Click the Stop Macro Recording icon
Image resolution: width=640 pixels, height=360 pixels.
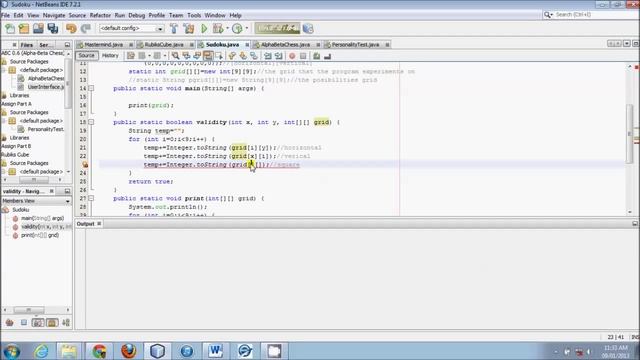click(x=303, y=56)
